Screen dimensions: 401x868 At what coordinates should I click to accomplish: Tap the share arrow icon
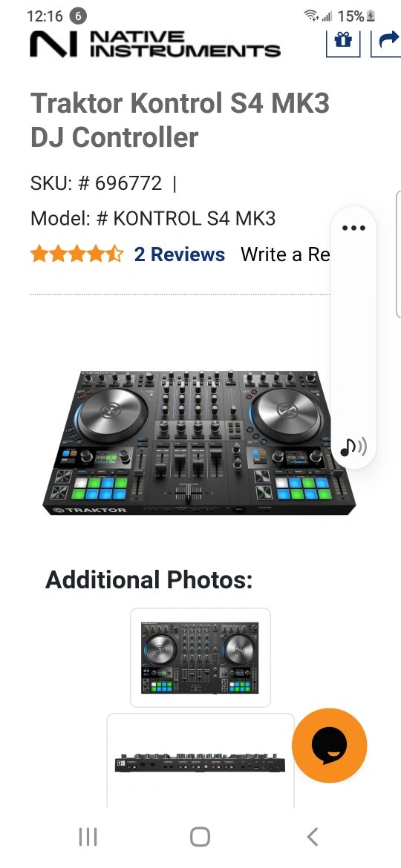(387, 42)
